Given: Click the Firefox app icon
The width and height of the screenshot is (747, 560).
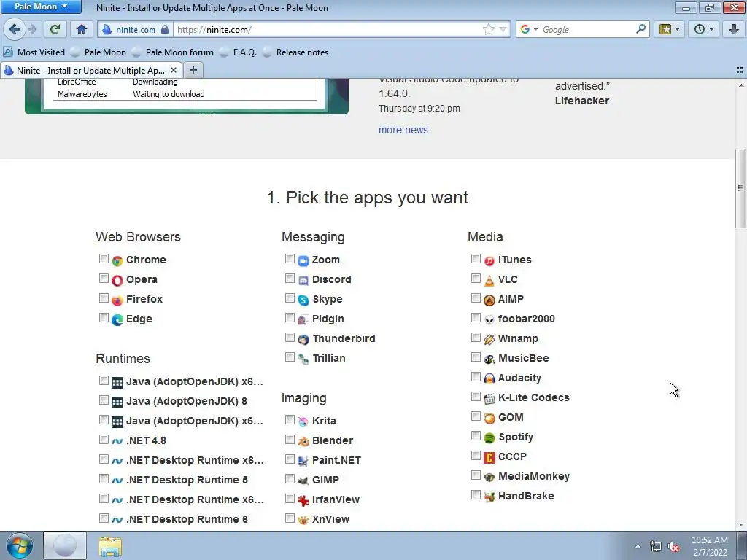Looking at the screenshot, I should pyautogui.click(x=117, y=300).
